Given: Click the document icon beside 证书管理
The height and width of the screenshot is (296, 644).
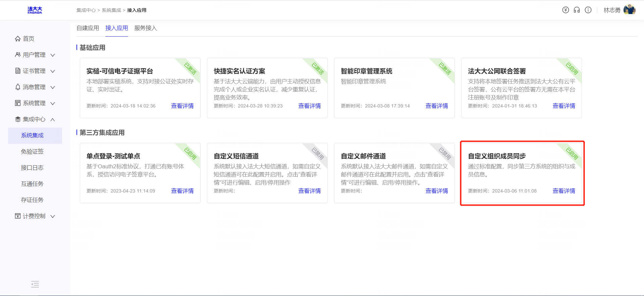Looking at the screenshot, I should 18,71.
